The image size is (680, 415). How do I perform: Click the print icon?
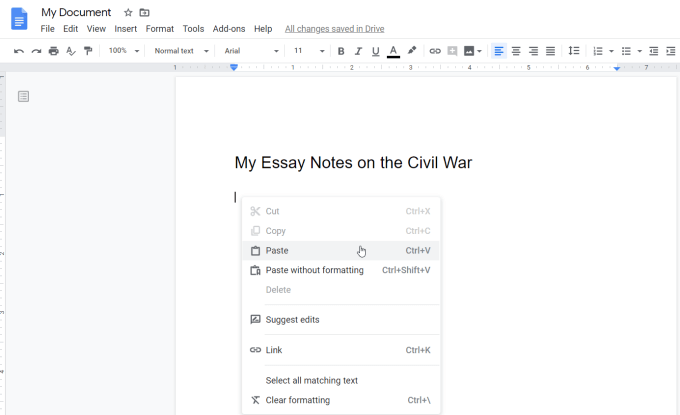point(54,51)
